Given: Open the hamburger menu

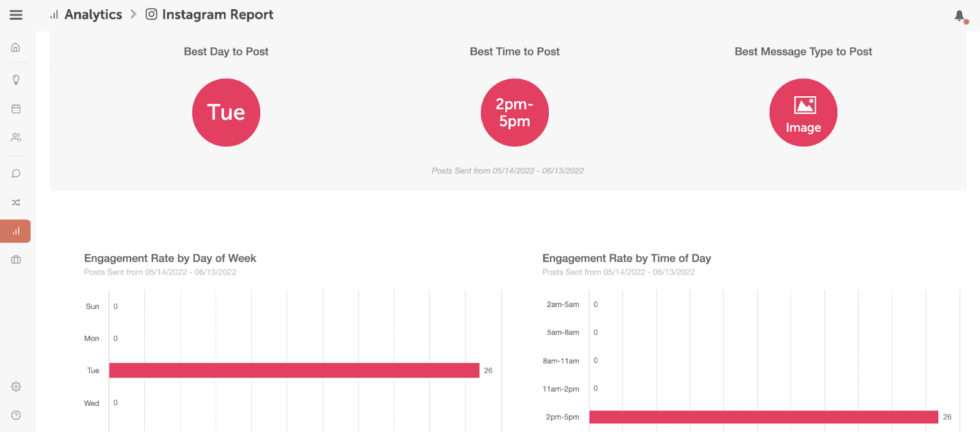Looking at the screenshot, I should coord(16,15).
